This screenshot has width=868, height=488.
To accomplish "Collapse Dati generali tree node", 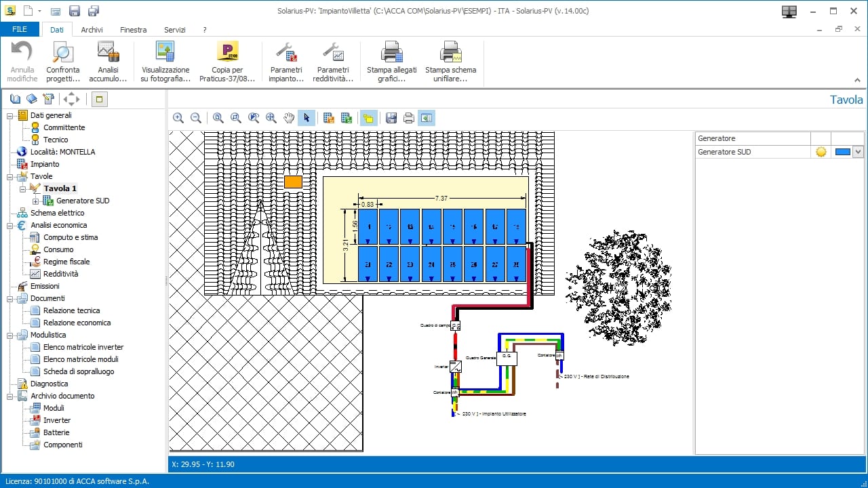I will [11, 115].
